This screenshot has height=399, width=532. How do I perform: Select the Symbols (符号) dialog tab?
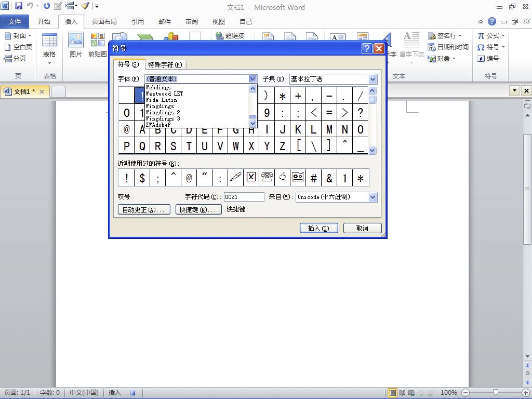(128, 64)
